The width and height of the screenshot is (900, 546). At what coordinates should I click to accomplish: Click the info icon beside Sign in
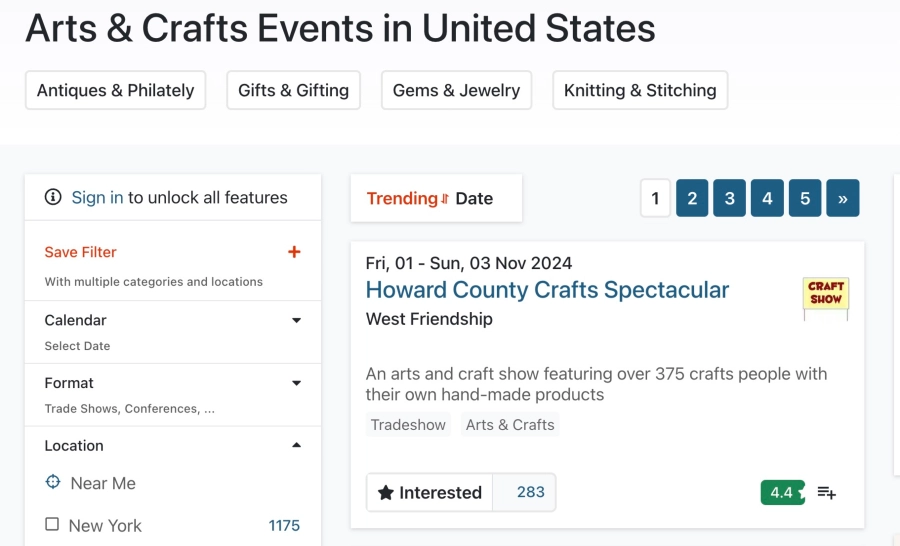[53, 198]
